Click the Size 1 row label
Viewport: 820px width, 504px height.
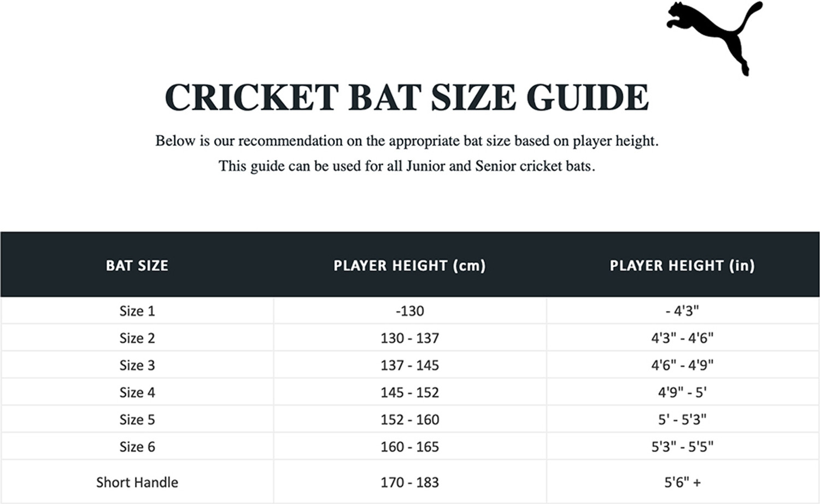[x=137, y=311]
